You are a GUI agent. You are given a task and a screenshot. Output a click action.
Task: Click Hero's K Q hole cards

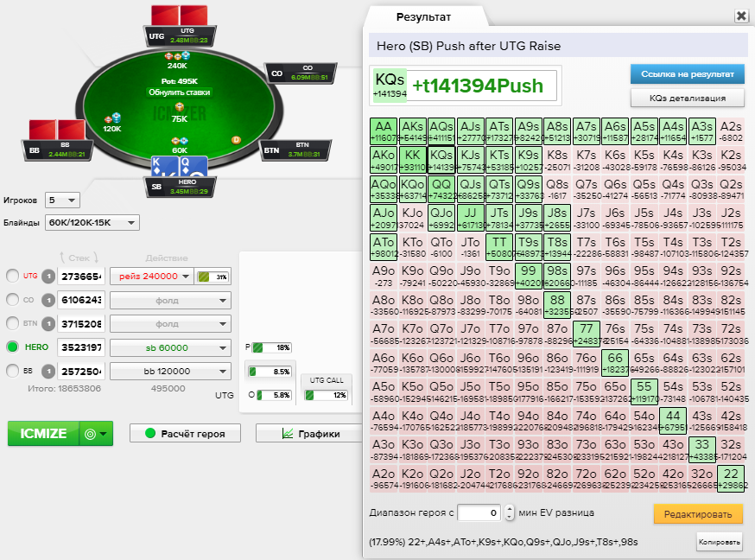tap(180, 167)
